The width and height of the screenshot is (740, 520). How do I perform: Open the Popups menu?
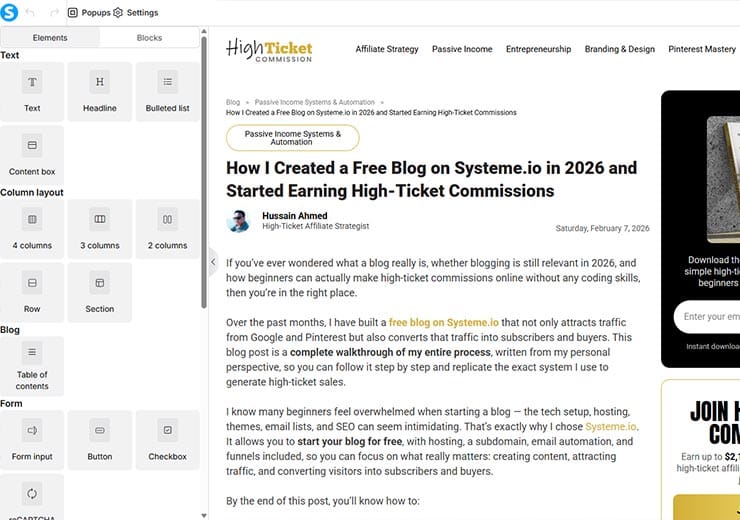pos(89,13)
